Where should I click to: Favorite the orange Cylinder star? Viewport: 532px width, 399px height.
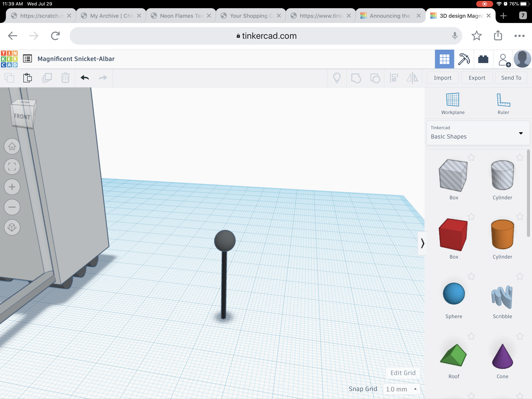(x=520, y=217)
